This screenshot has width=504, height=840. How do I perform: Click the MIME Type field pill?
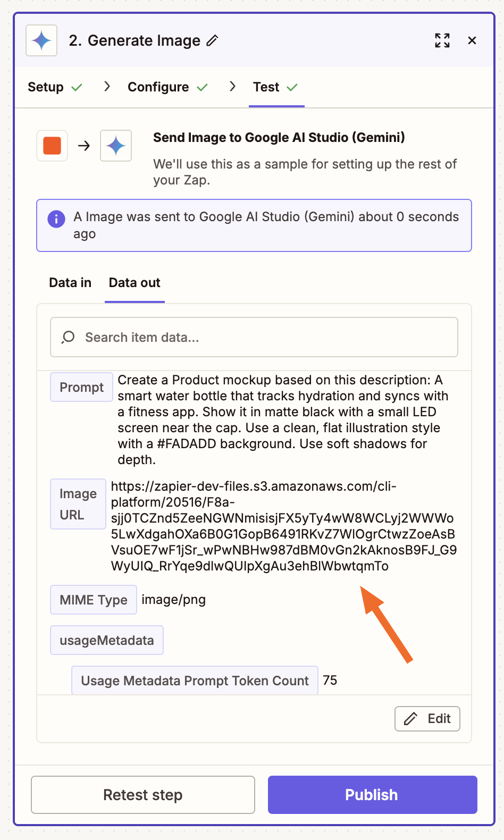(x=93, y=599)
